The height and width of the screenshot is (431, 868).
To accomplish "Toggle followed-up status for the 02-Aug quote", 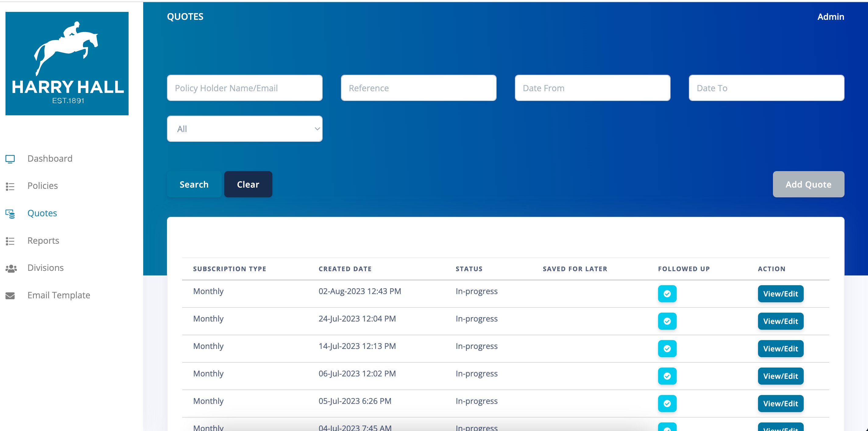I will [x=667, y=294].
